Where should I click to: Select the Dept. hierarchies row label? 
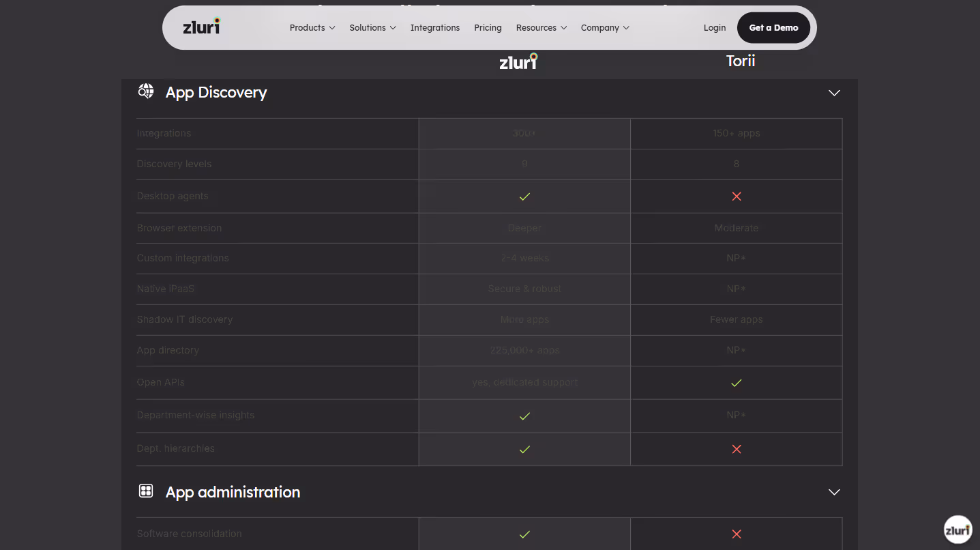[176, 448]
